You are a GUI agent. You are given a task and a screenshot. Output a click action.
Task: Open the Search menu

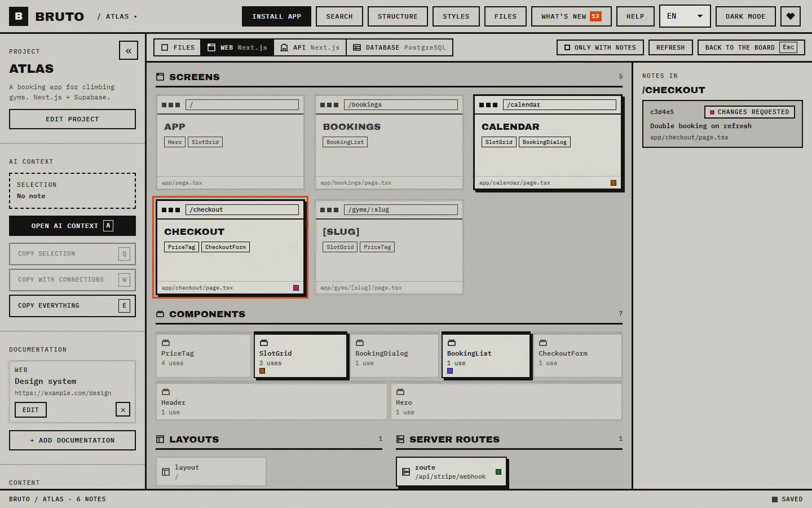coord(339,16)
